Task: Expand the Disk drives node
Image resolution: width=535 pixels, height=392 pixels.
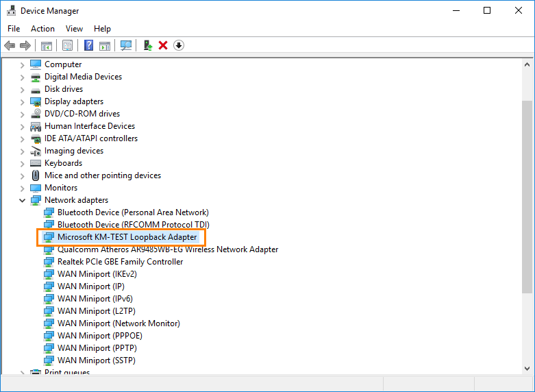Action: point(22,90)
